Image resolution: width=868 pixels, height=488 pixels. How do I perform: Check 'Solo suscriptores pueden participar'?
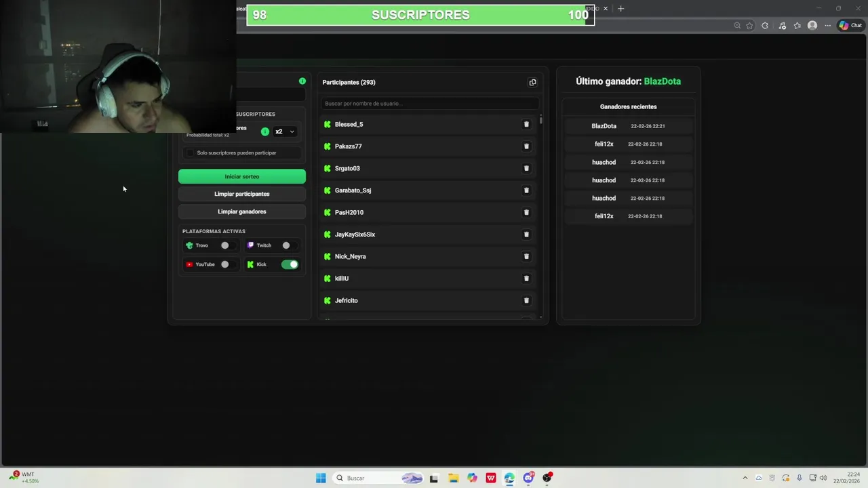pos(190,153)
